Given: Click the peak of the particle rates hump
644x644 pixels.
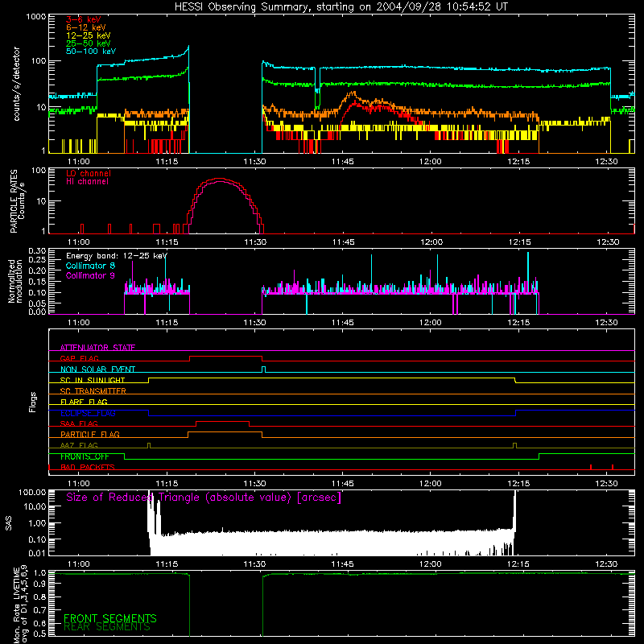Looking at the screenshot, I should click(x=221, y=179).
